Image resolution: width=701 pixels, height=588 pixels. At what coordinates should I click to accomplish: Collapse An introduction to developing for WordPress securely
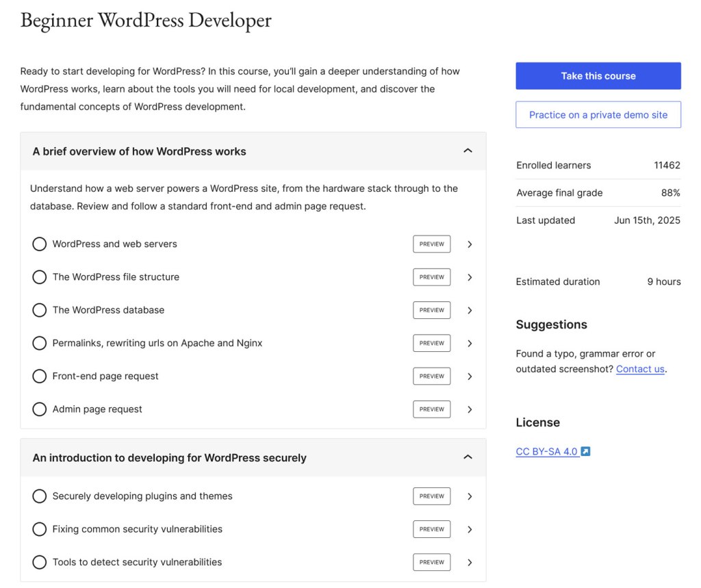tap(468, 457)
